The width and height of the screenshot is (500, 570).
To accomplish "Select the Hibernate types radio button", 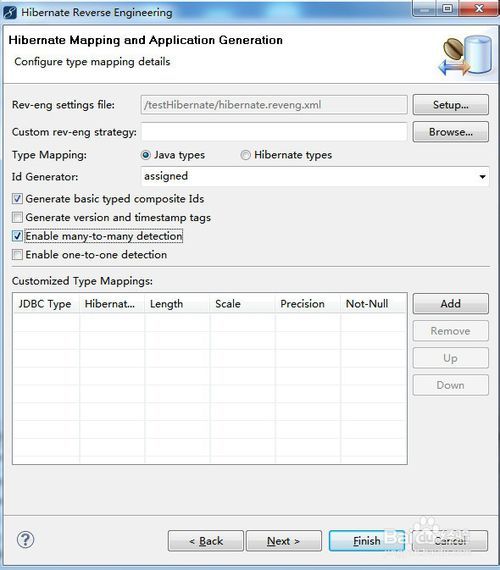I will coord(245,155).
